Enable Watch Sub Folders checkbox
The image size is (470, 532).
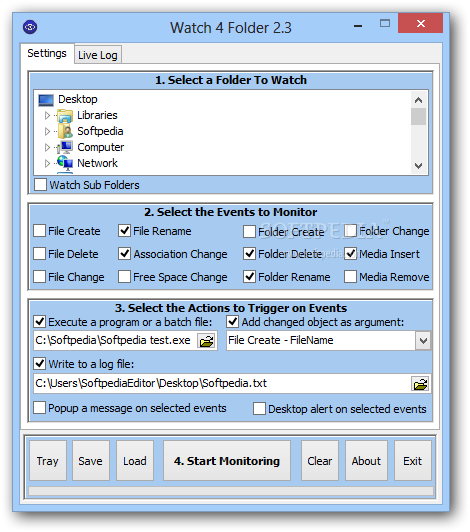tap(40, 185)
